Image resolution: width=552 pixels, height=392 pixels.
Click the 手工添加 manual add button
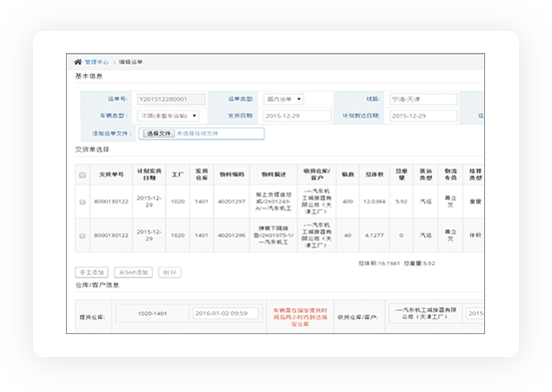(92, 272)
